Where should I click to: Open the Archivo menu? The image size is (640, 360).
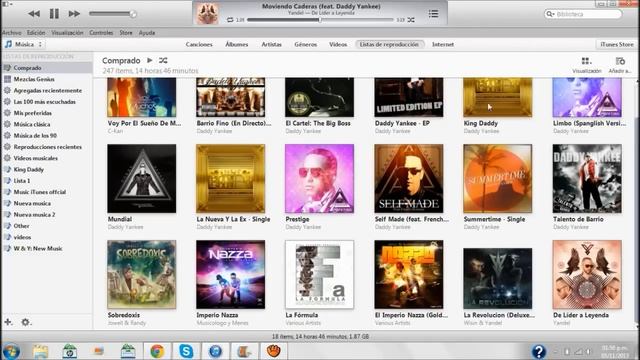pyautogui.click(x=11, y=33)
